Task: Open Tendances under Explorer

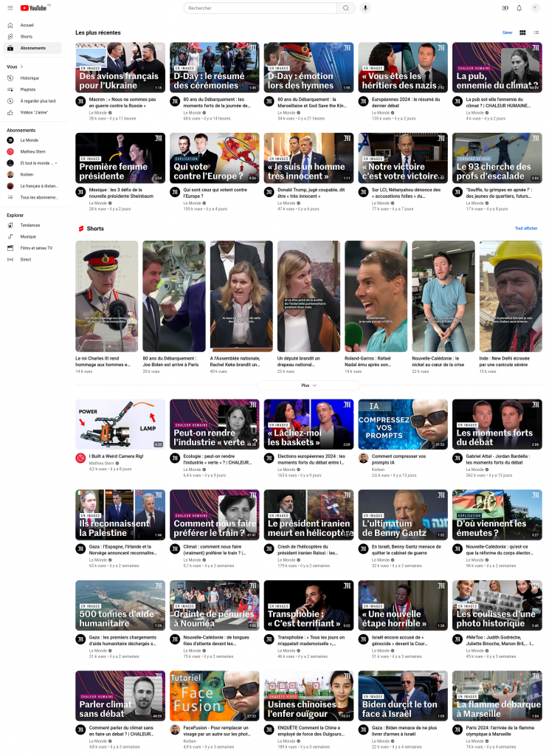Action: click(x=30, y=225)
